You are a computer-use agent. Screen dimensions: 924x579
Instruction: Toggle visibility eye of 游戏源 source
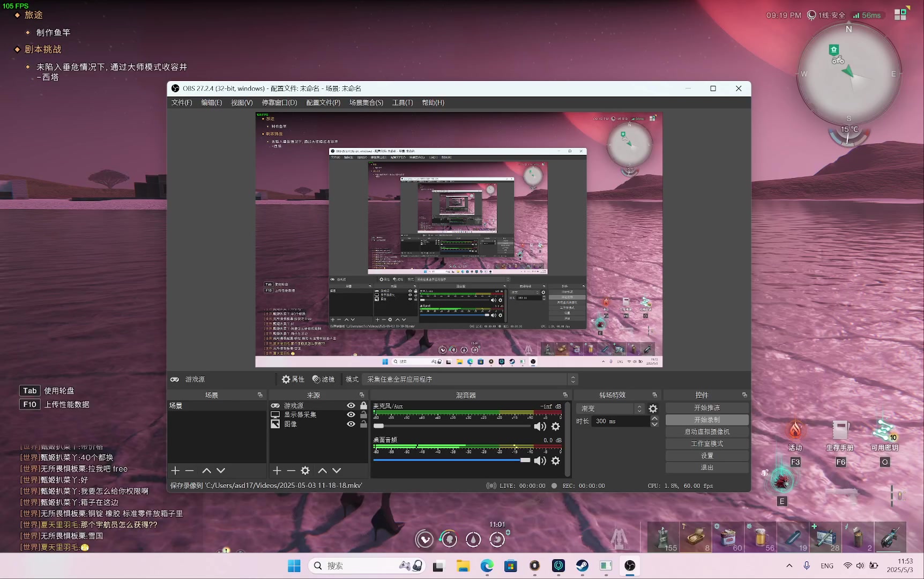[x=351, y=406]
